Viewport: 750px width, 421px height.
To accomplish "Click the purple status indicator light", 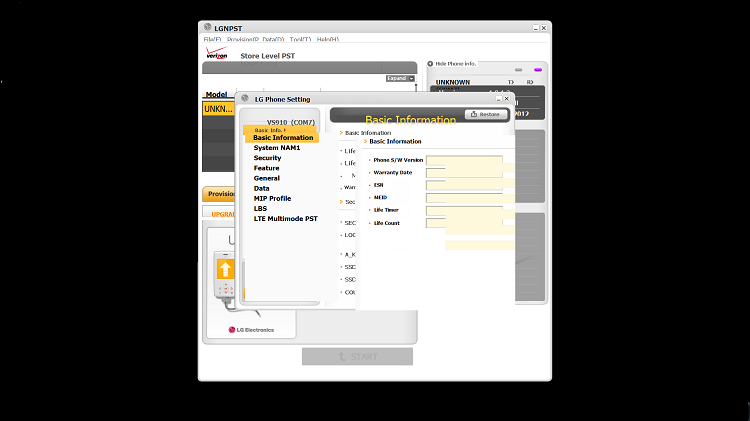I will pyautogui.click(x=537, y=71).
